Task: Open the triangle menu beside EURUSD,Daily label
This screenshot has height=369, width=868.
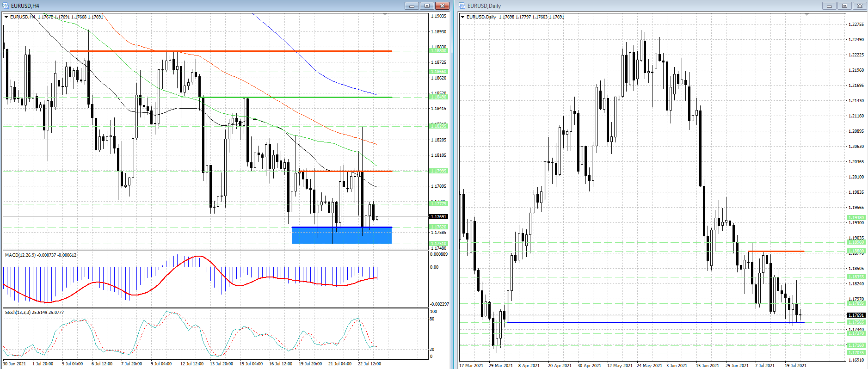Action: pyautogui.click(x=463, y=17)
